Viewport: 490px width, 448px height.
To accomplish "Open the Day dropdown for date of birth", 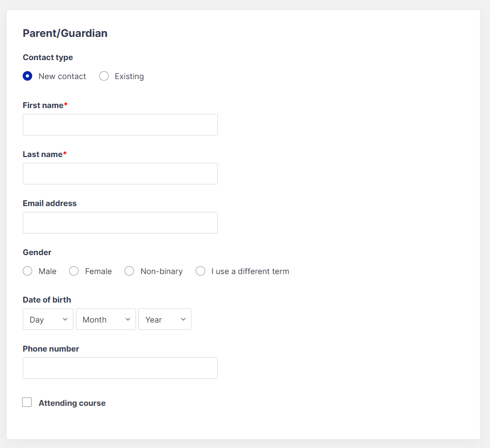I will click(x=48, y=319).
